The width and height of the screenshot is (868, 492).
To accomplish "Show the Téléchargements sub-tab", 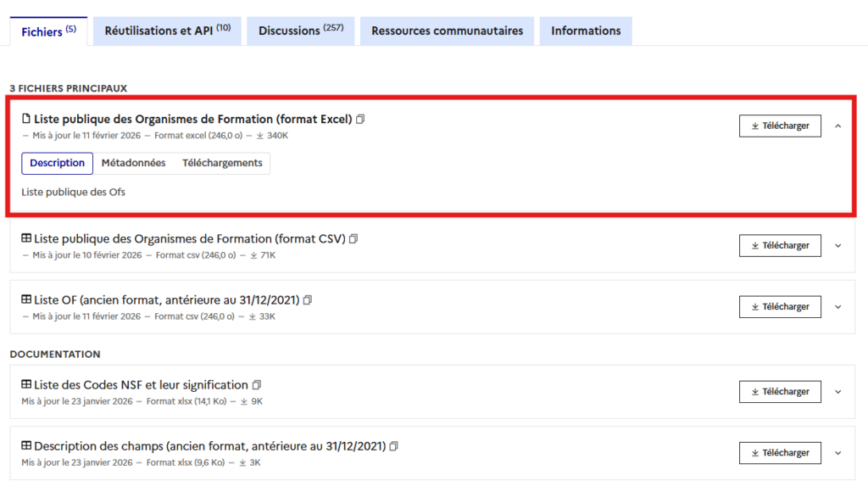I will [x=222, y=163].
